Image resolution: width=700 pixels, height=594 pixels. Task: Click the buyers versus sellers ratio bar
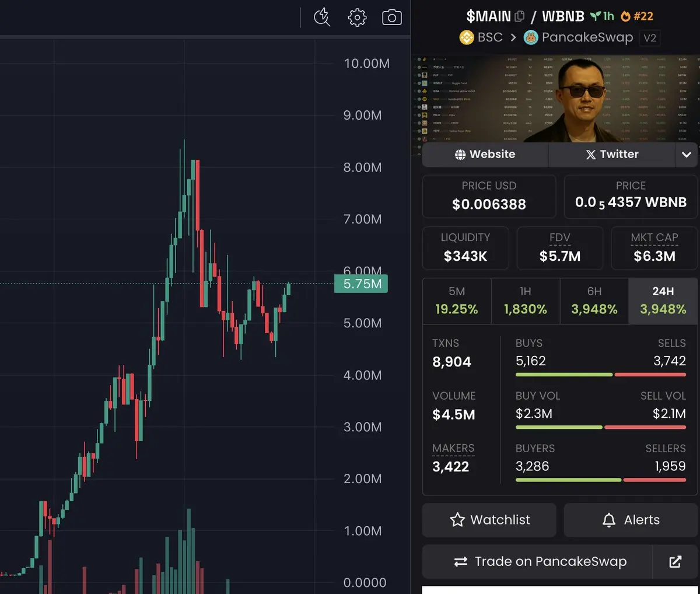(601, 480)
